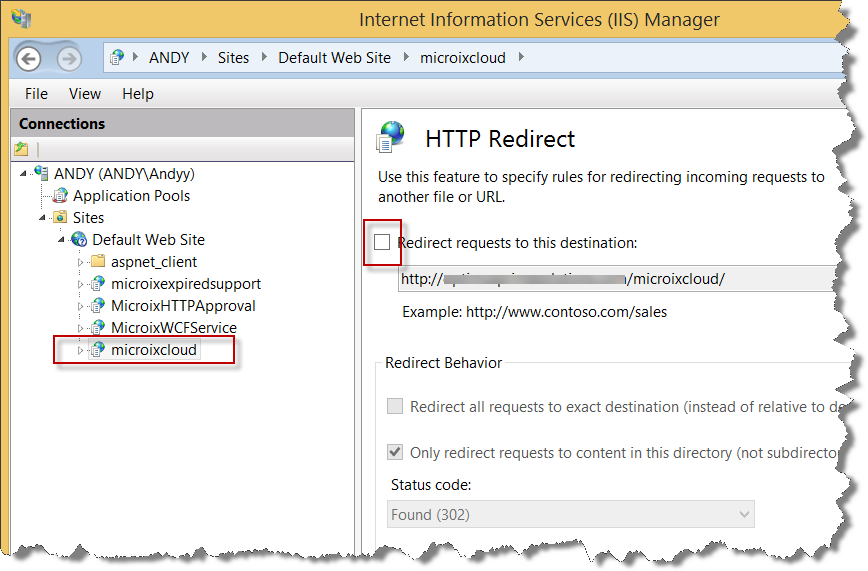Collapse the Default Web Site tree node
This screenshot has height=571, width=868.
[62, 240]
